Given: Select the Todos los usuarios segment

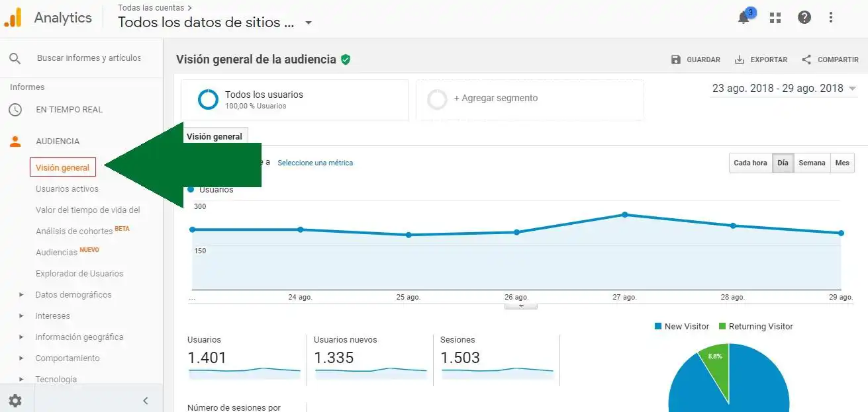Looking at the screenshot, I should 208,98.
